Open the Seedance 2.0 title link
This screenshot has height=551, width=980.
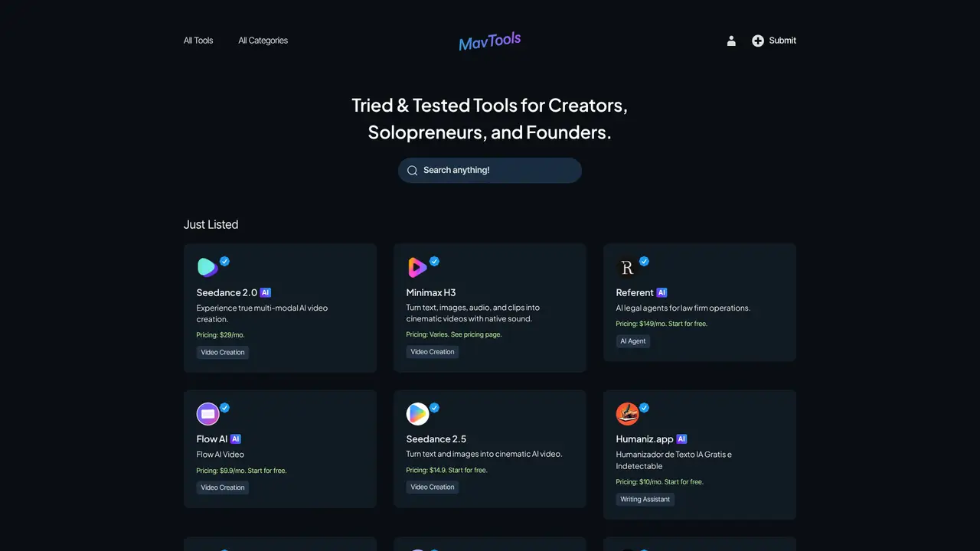point(227,292)
